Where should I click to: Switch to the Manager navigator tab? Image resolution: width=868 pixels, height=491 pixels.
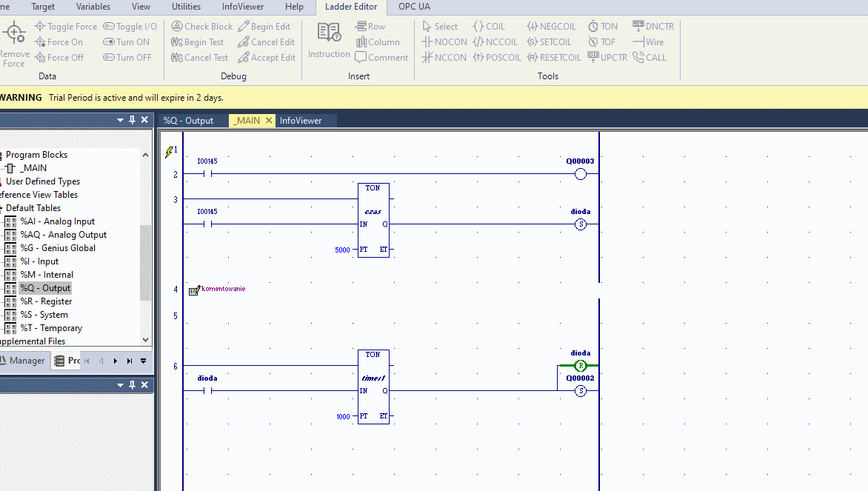(23, 361)
